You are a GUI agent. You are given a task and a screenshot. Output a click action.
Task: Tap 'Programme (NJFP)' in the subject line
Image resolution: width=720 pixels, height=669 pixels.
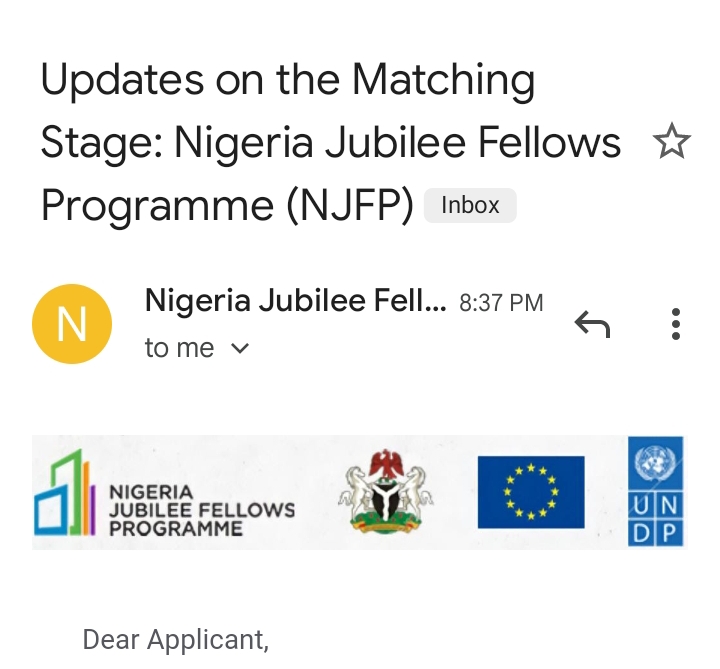[227, 205]
